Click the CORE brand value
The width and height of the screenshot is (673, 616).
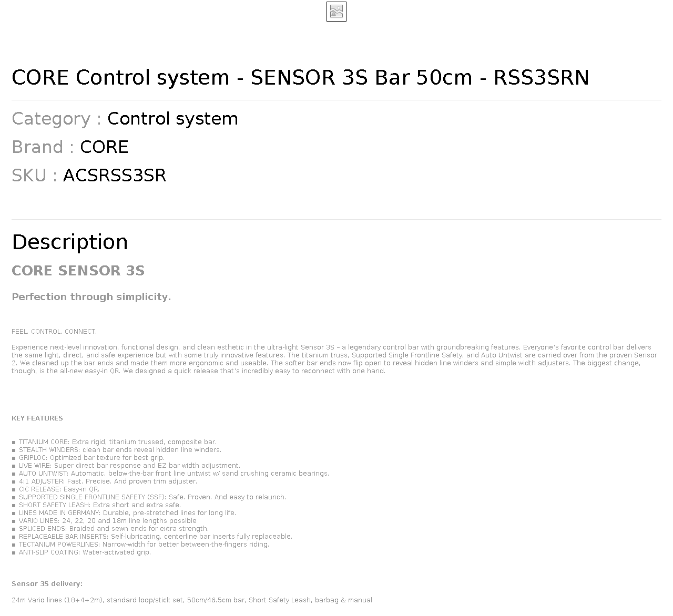(x=104, y=147)
